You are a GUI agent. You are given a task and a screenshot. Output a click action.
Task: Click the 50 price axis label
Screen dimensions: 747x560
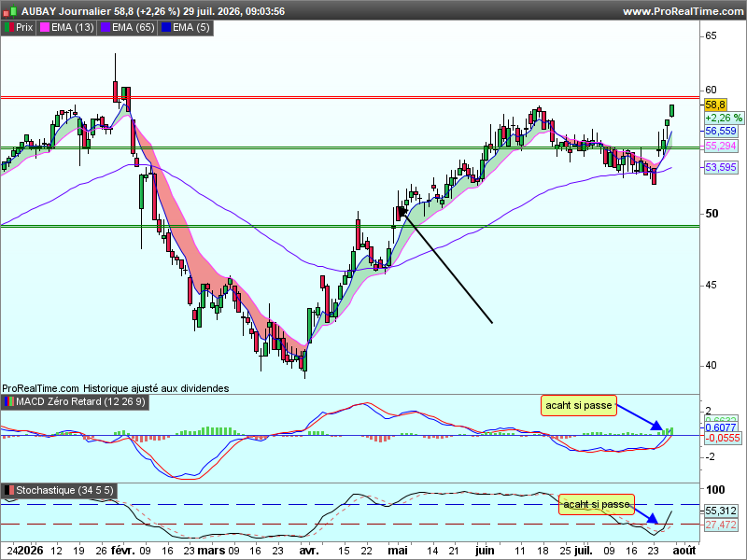pyautogui.click(x=712, y=214)
